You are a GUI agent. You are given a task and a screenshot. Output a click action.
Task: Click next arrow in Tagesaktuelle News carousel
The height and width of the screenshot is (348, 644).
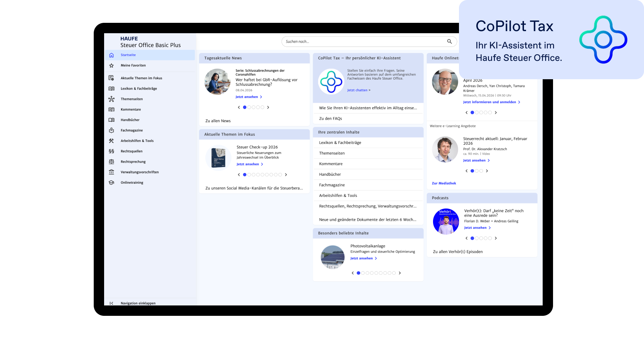pos(268,107)
